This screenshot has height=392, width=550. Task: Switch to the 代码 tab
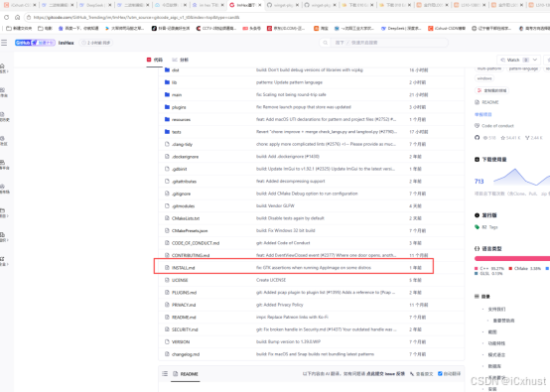click(155, 60)
